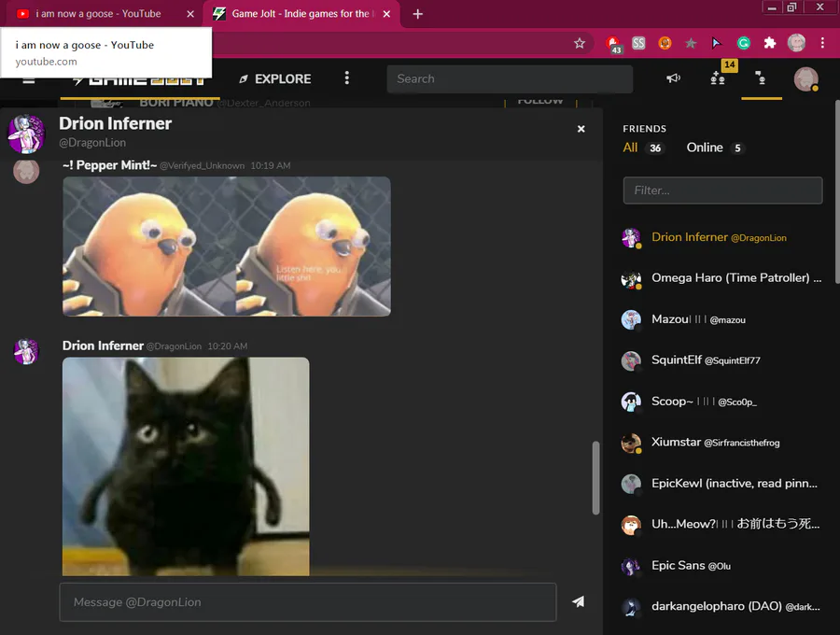Bookmark this page with the star icon
Screen dimensions: 840x635
580,43
